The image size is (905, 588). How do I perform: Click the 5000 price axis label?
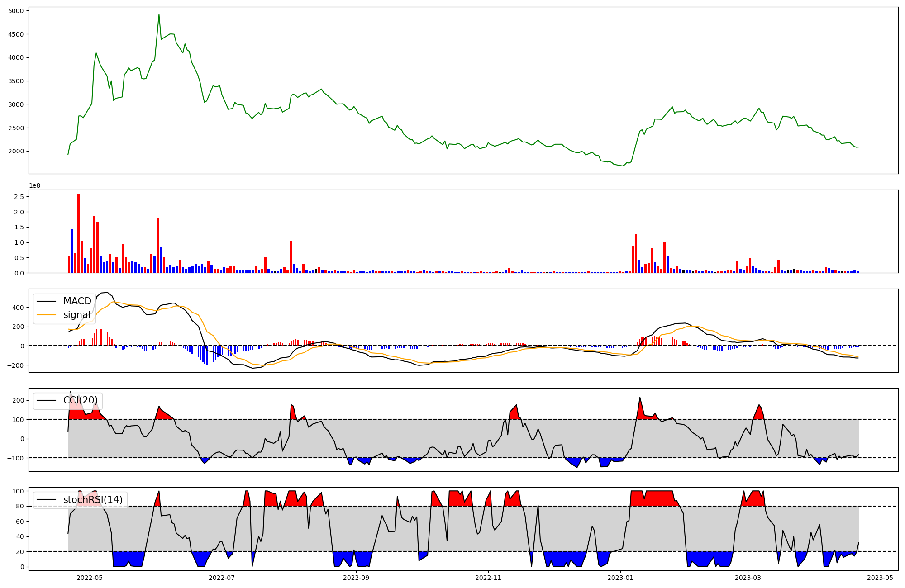[x=16, y=11]
